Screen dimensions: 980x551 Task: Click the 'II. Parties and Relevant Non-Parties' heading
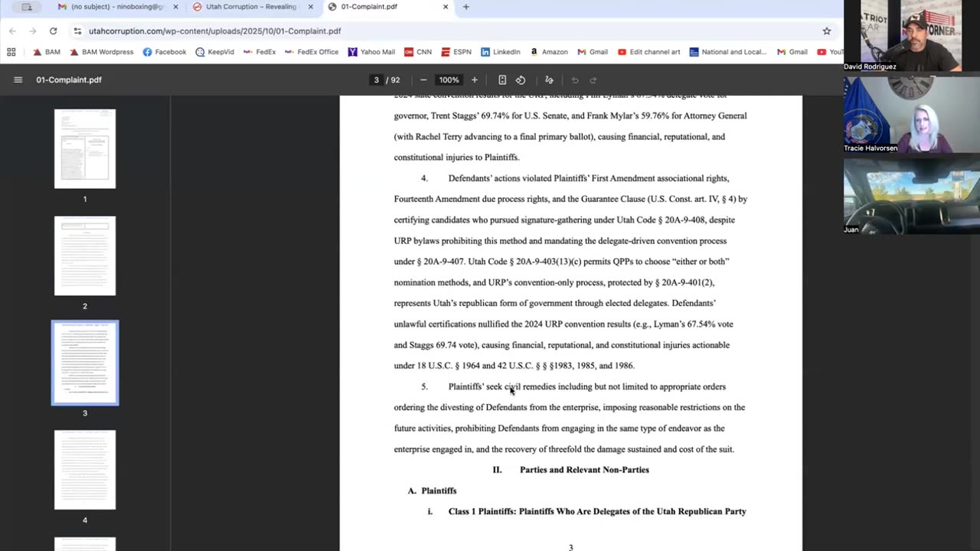(x=570, y=470)
